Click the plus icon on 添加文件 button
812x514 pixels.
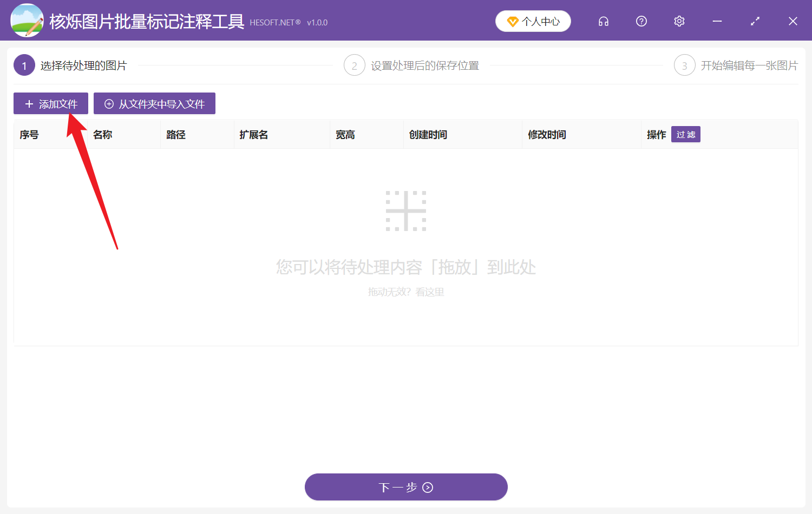[30, 103]
